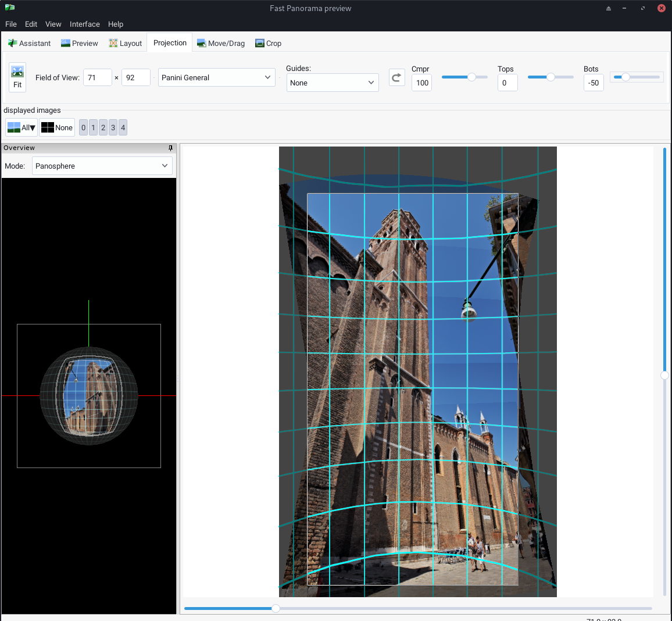The width and height of the screenshot is (672, 621).
Task: Click the Bots slider handle
Action: 625,77
